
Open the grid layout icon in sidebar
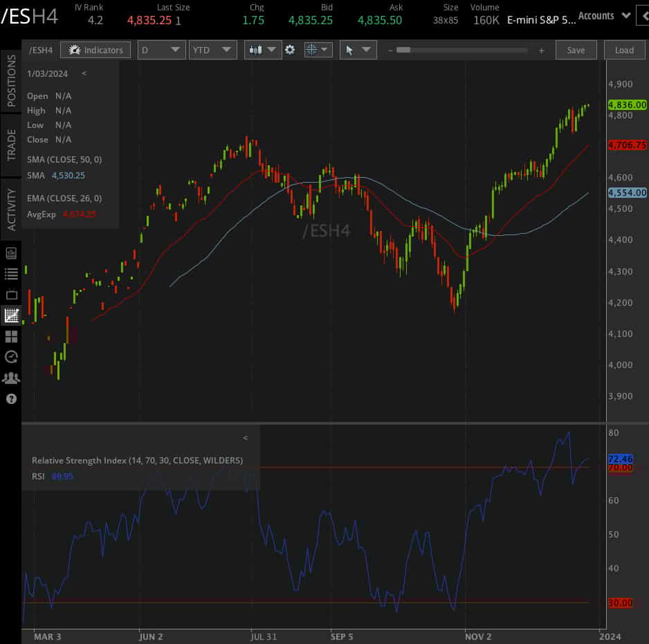(x=10, y=336)
